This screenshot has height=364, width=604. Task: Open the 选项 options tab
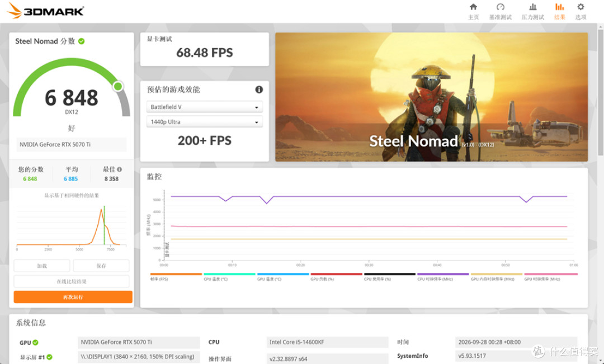[x=581, y=12]
